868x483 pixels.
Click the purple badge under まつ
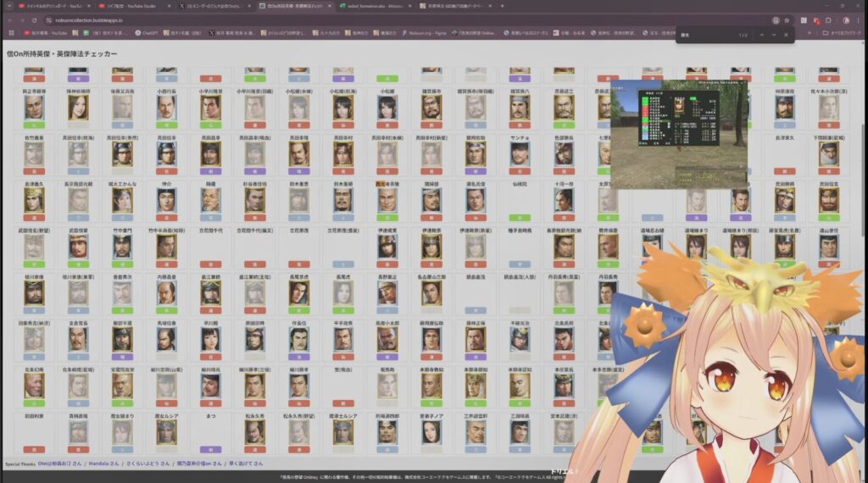tap(211, 449)
